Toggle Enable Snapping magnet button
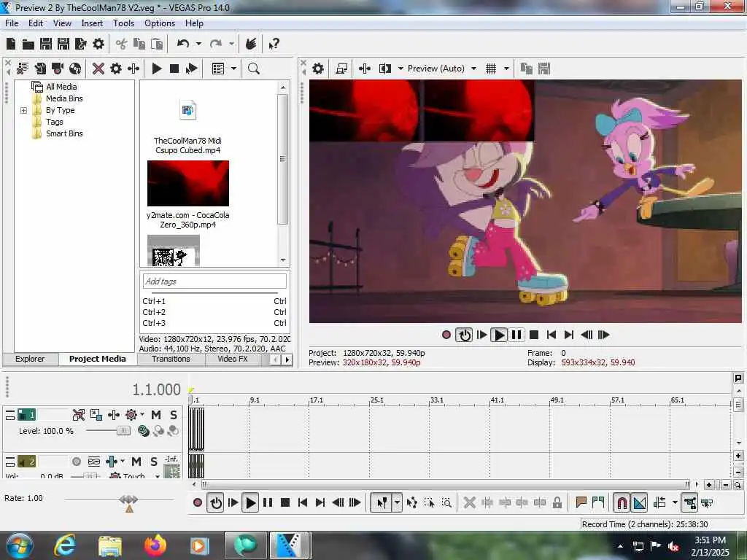Image resolution: width=747 pixels, height=560 pixels. coord(622,502)
